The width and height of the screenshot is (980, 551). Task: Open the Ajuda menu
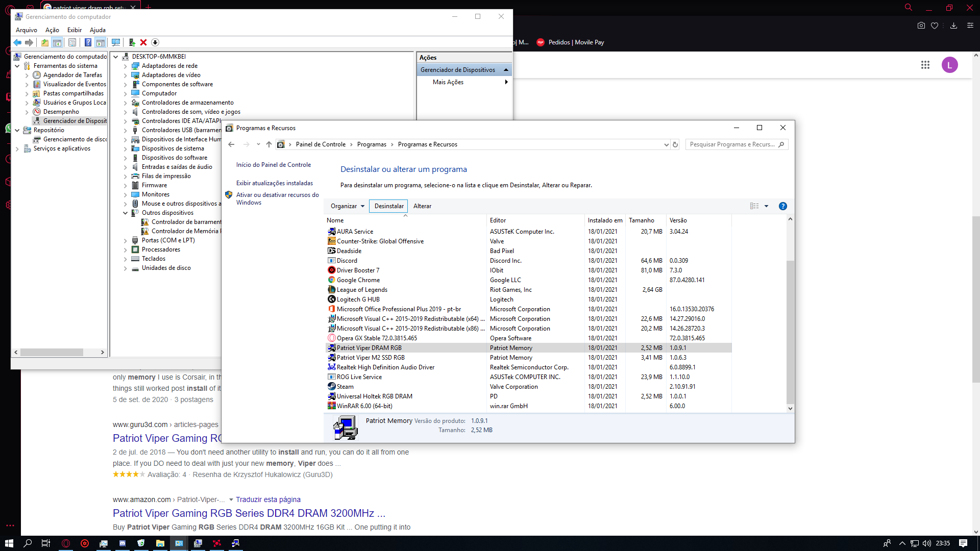pyautogui.click(x=97, y=30)
